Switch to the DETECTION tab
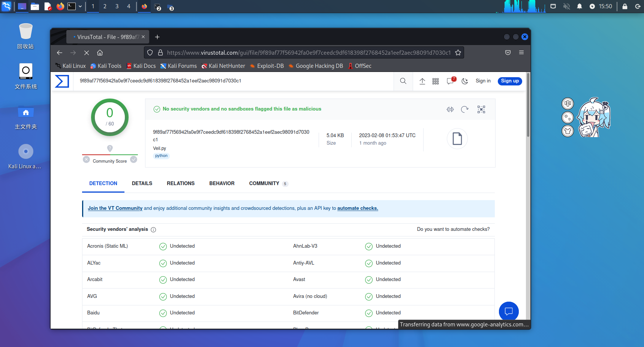 [103, 184]
